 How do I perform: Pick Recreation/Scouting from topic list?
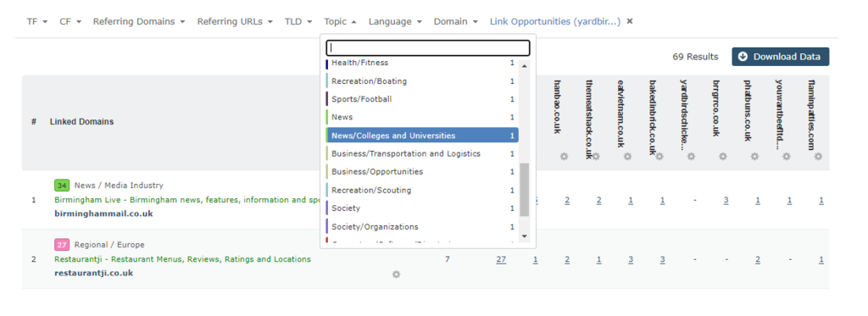pyautogui.click(x=422, y=191)
